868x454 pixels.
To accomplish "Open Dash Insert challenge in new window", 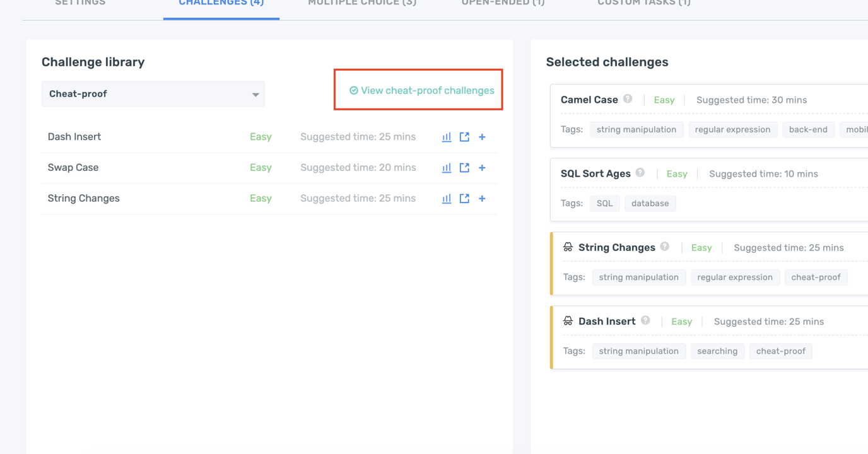I will pyautogui.click(x=464, y=137).
